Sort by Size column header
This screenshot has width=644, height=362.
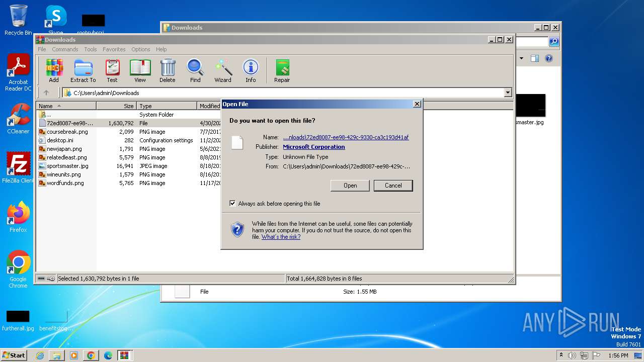point(117,106)
